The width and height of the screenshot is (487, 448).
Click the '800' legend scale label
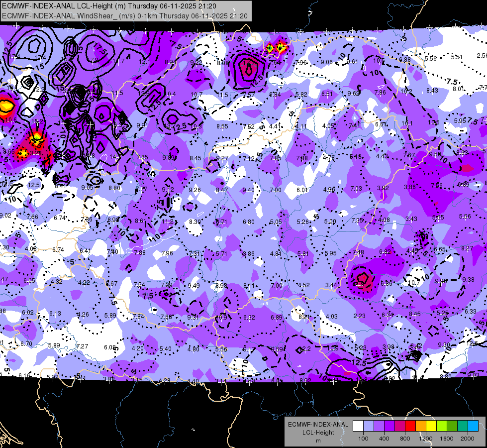coord(405,439)
